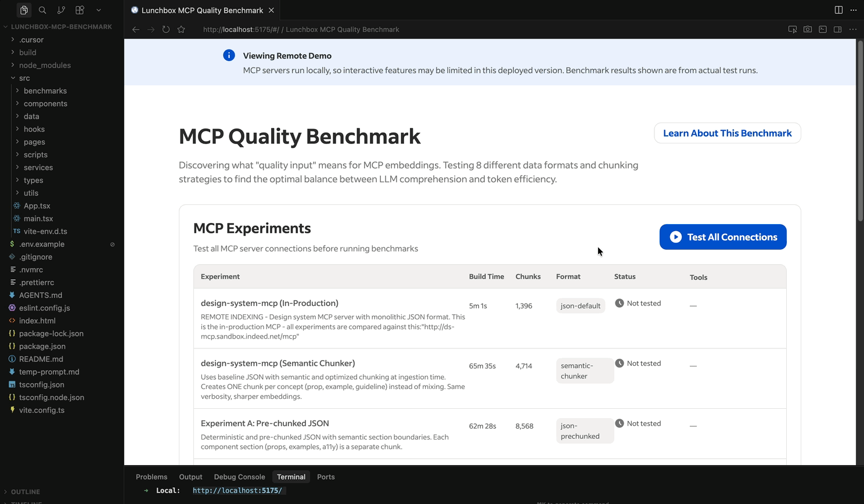864x504 pixels.
Task: Toggle the screencast inspect mode icon
Action: pos(792,29)
